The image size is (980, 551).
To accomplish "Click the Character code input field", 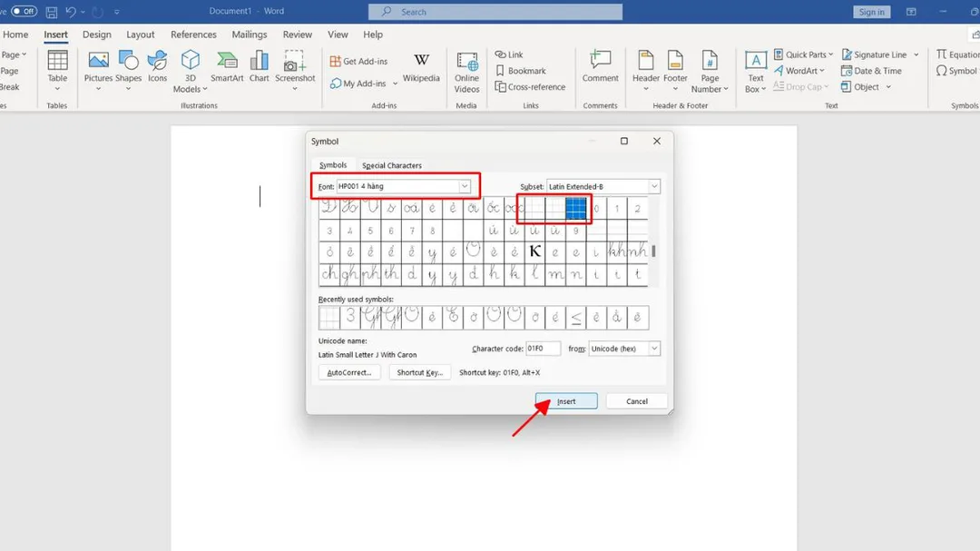I will pos(544,349).
